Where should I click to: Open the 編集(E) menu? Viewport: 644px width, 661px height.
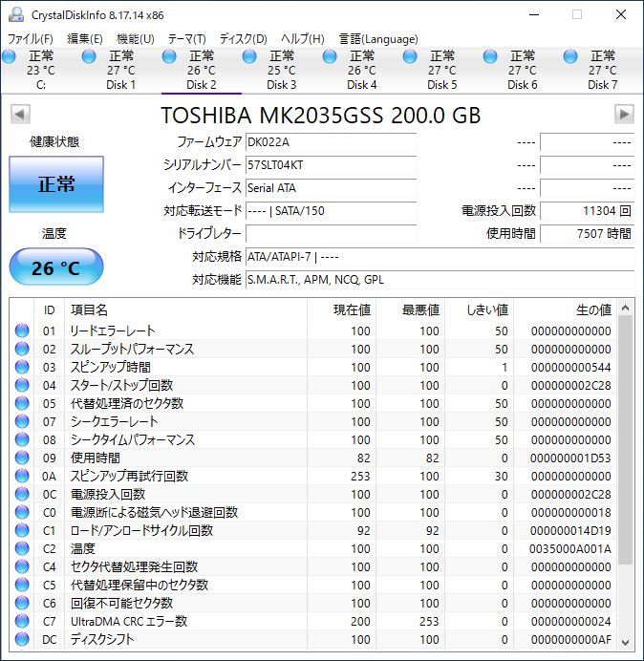pyautogui.click(x=85, y=39)
